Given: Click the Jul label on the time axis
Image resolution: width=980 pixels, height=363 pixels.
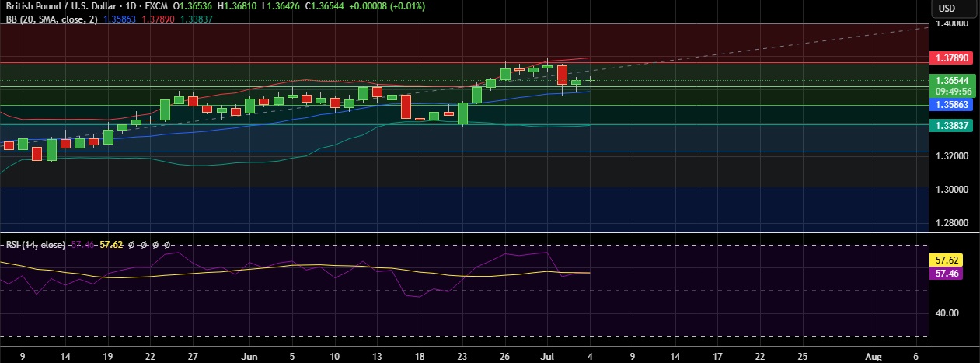Looking at the screenshot, I should click(549, 355).
